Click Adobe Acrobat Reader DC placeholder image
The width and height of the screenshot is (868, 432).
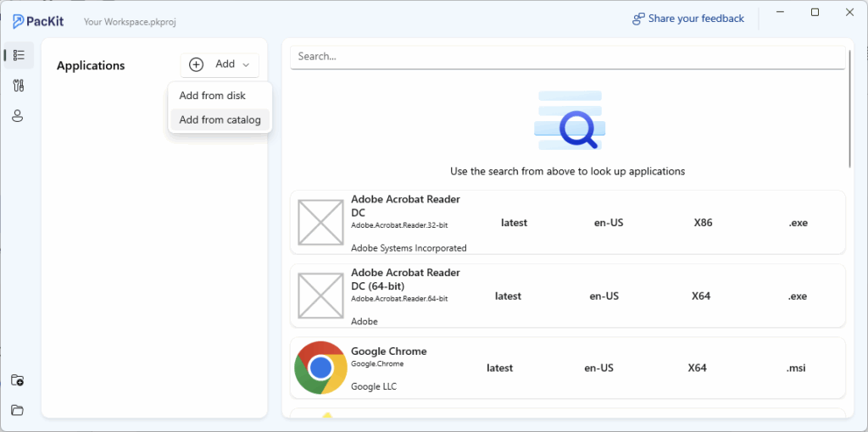point(320,222)
